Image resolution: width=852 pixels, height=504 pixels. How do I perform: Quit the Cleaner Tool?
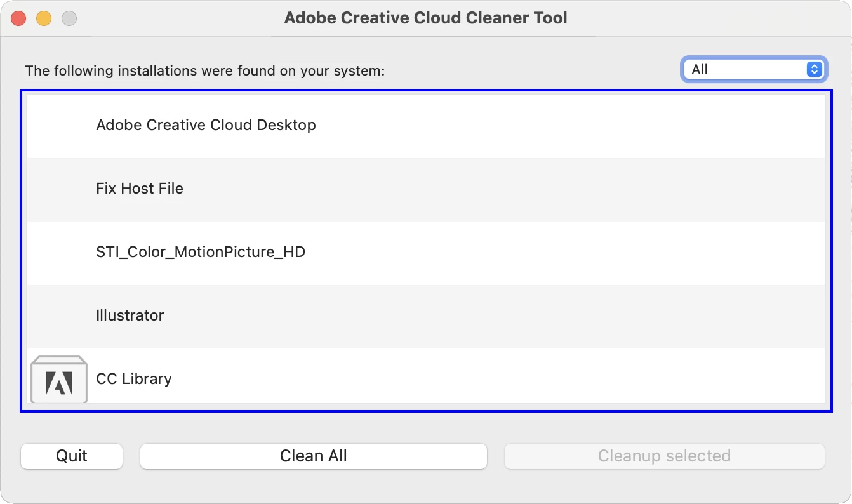point(72,456)
